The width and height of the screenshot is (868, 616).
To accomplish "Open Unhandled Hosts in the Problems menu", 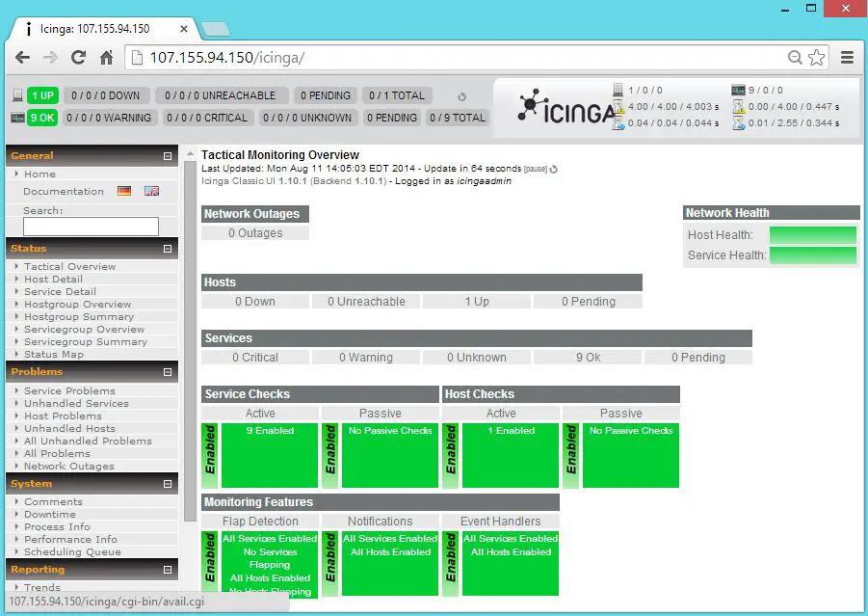I will pos(69,429).
